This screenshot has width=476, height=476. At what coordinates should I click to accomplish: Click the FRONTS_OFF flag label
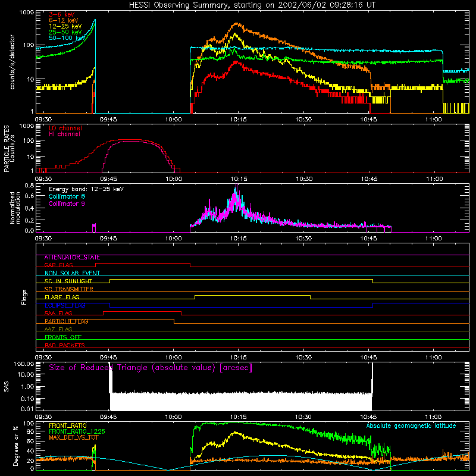[63, 337]
